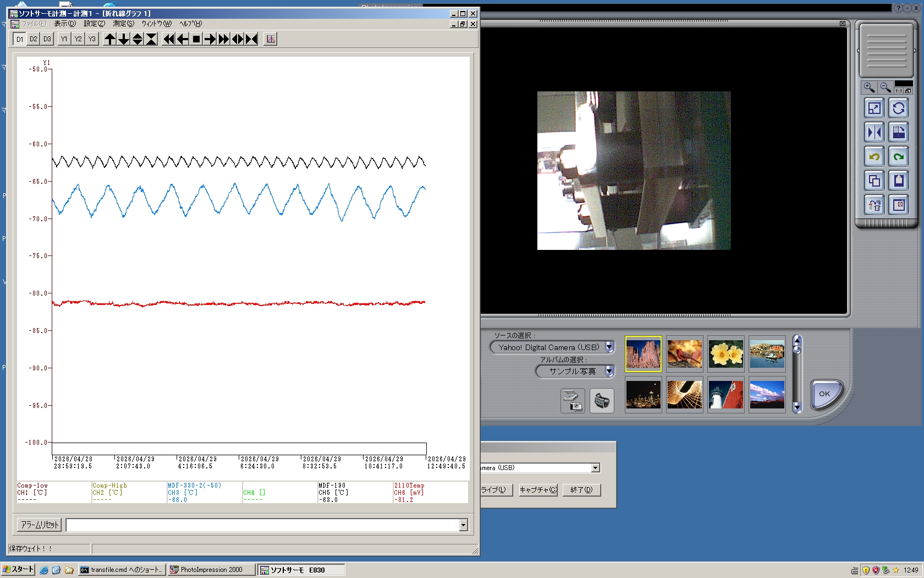Click the up arrow graph shift icon
The width and height of the screenshot is (924, 578).
coord(110,39)
